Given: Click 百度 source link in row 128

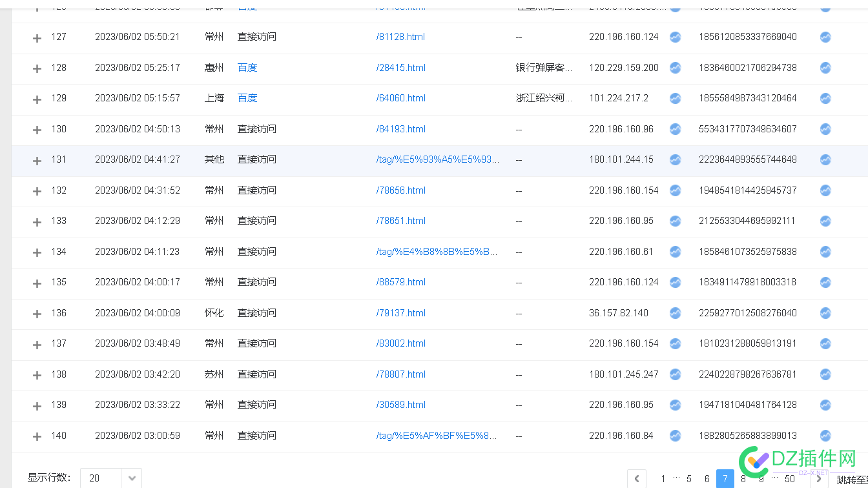Looking at the screenshot, I should pos(247,67).
